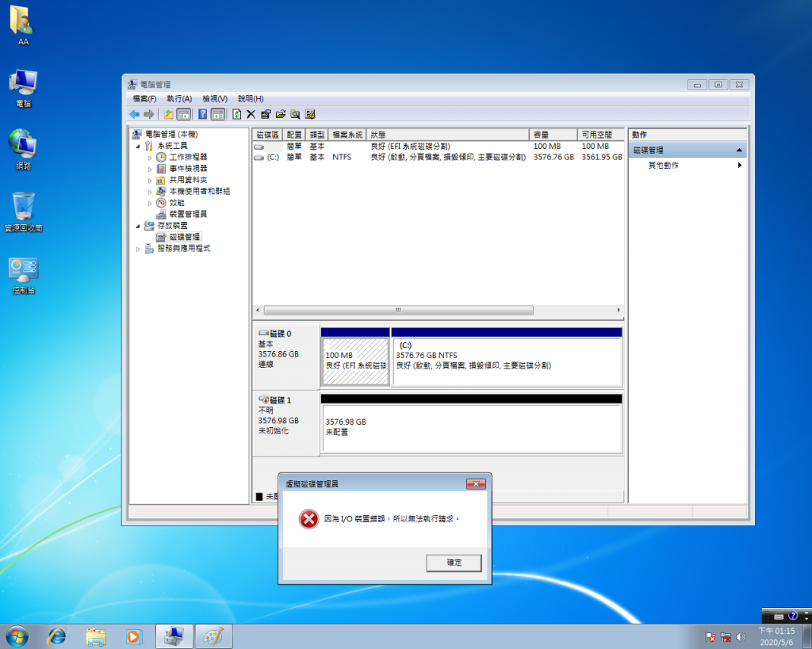Select 磁碟管理 in the tree
The width and height of the screenshot is (812, 649).
[184, 236]
